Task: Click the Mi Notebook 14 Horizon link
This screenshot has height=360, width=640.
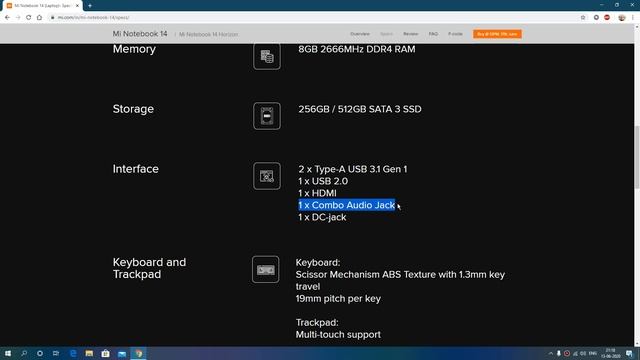Action: [x=209, y=34]
